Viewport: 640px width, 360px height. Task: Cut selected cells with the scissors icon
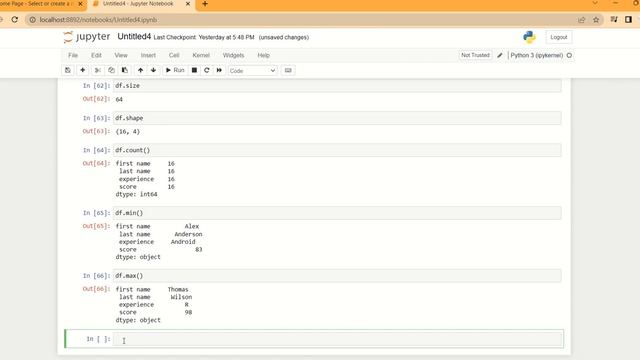98,70
